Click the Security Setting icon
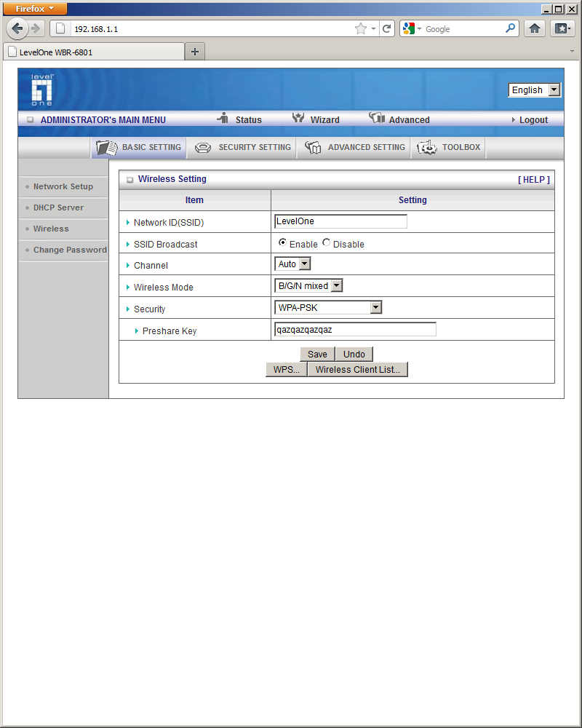This screenshot has width=582, height=728. pyautogui.click(x=203, y=148)
